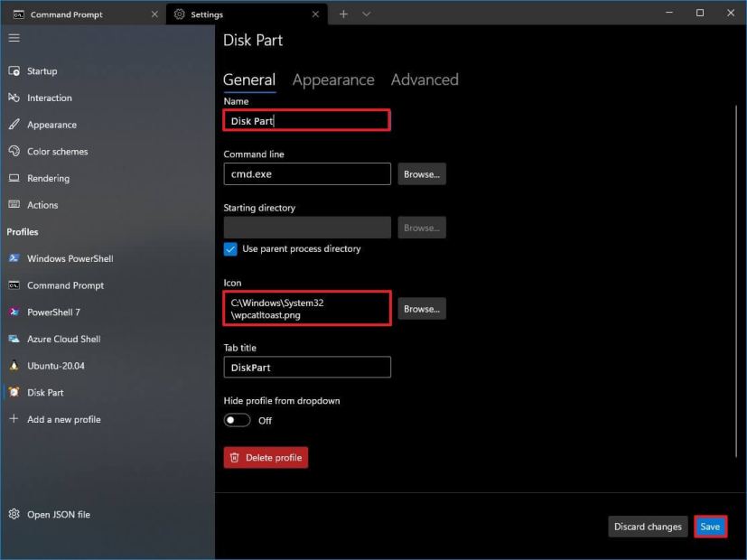Open Startup settings page

click(x=42, y=71)
